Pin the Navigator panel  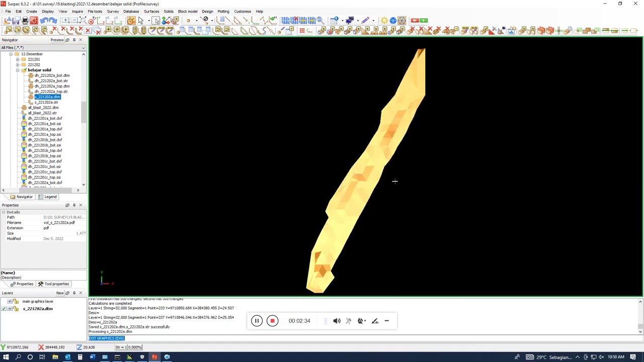point(74,40)
